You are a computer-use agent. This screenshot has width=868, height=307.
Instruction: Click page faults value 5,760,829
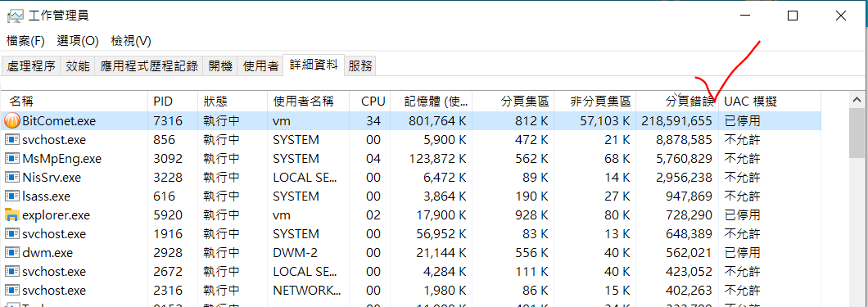click(x=685, y=158)
